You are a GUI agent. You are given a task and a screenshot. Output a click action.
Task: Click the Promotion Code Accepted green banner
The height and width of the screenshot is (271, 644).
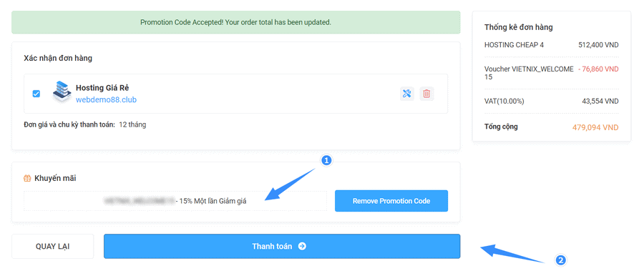235,22
